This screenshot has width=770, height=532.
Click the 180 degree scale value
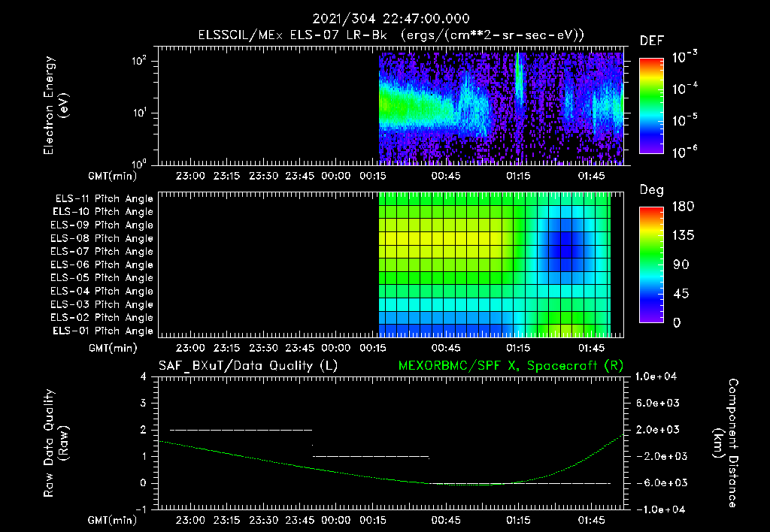[683, 207]
